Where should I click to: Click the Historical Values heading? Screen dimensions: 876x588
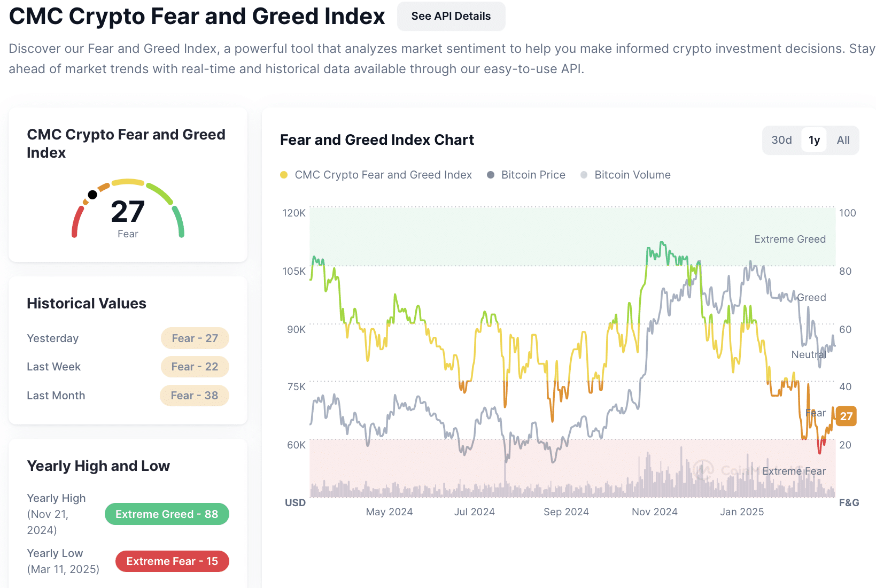(87, 303)
